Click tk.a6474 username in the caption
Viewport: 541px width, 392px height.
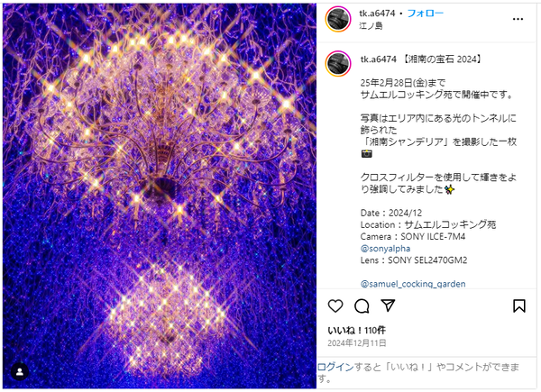click(x=378, y=59)
